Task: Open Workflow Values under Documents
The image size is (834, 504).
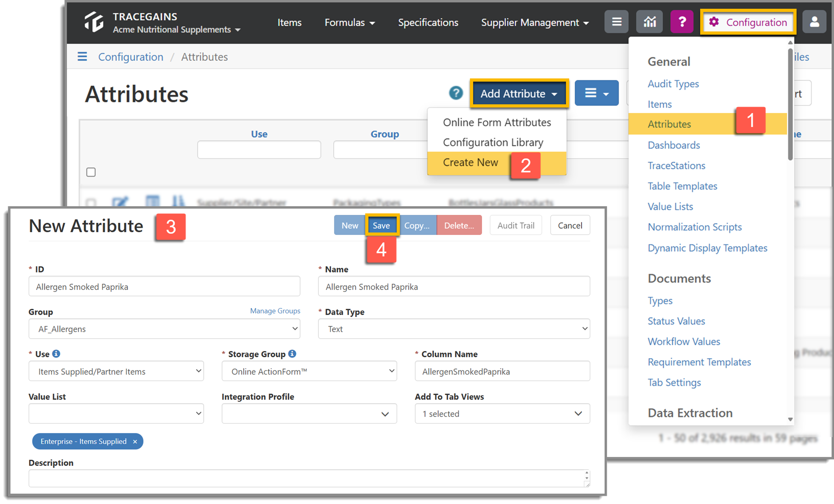Action: tap(684, 342)
